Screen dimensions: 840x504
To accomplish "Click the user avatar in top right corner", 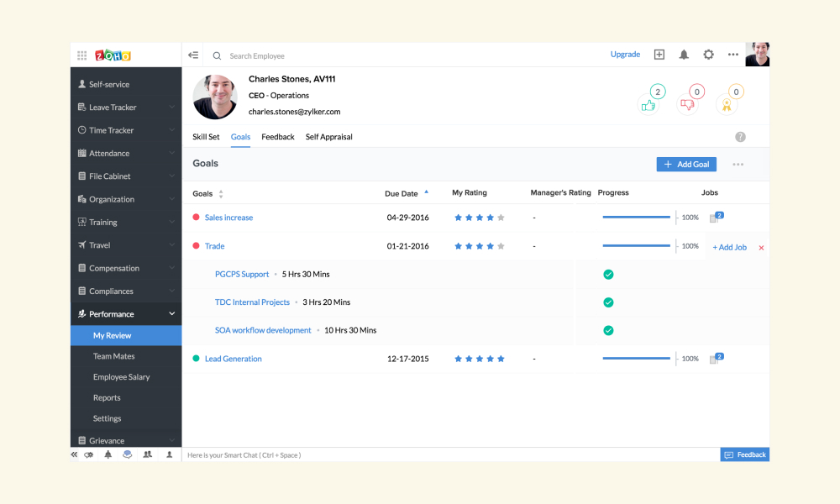I will [x=758, y=54].
